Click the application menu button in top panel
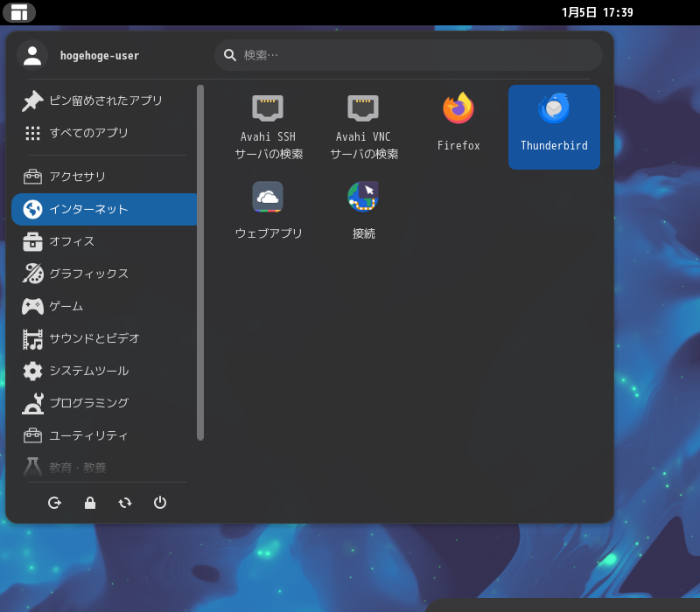Screen dimensions: 700x612 [x=19, y=12]
